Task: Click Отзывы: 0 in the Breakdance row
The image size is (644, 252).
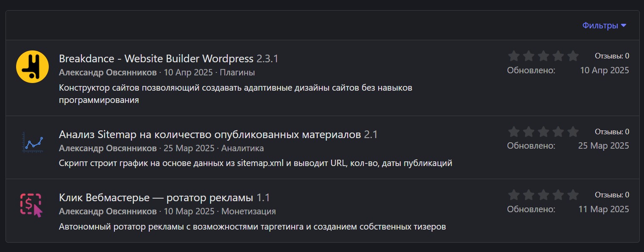Action: [612, 56]
